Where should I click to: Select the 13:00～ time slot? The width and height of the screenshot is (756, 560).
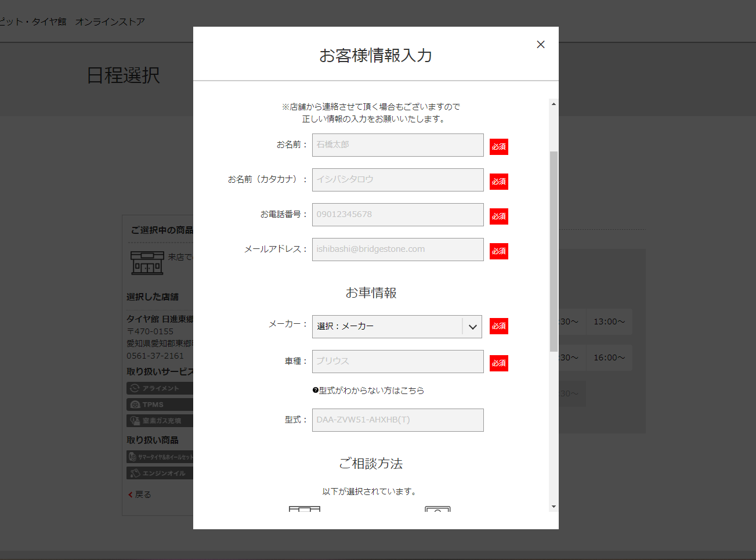pos(609,321)
